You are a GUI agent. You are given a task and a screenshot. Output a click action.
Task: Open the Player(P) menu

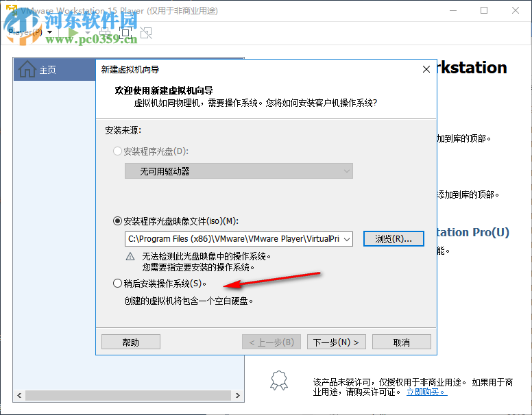[x=30, y=32]
